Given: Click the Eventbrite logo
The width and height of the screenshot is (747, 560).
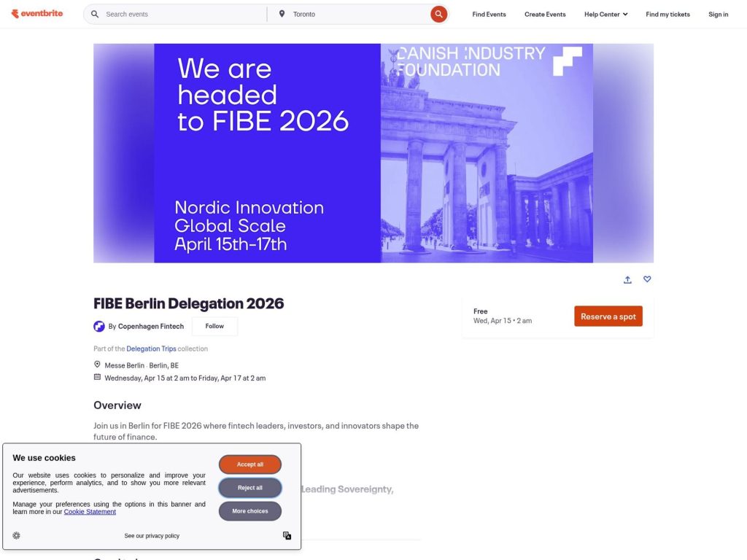Looking at the screenshot, I should click(37, 13).
